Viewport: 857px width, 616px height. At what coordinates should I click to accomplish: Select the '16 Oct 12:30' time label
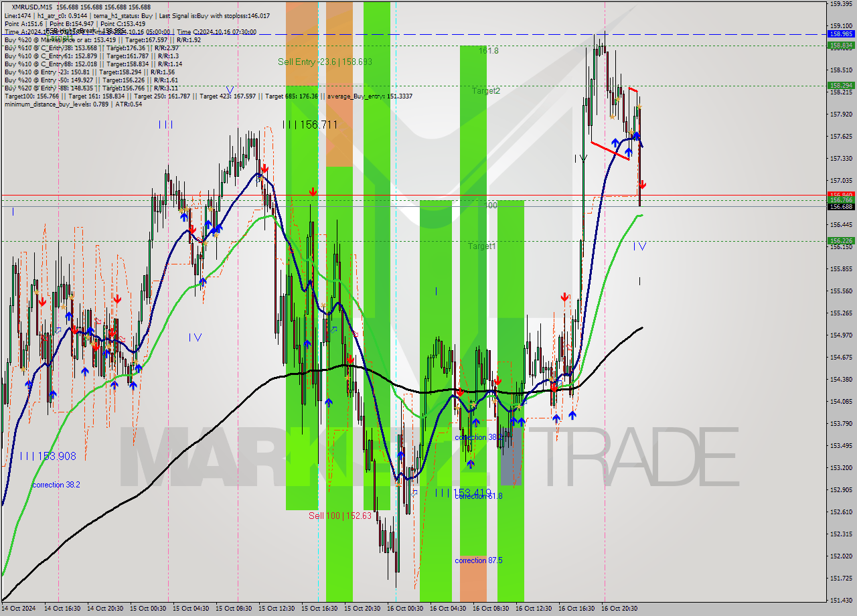534,609
